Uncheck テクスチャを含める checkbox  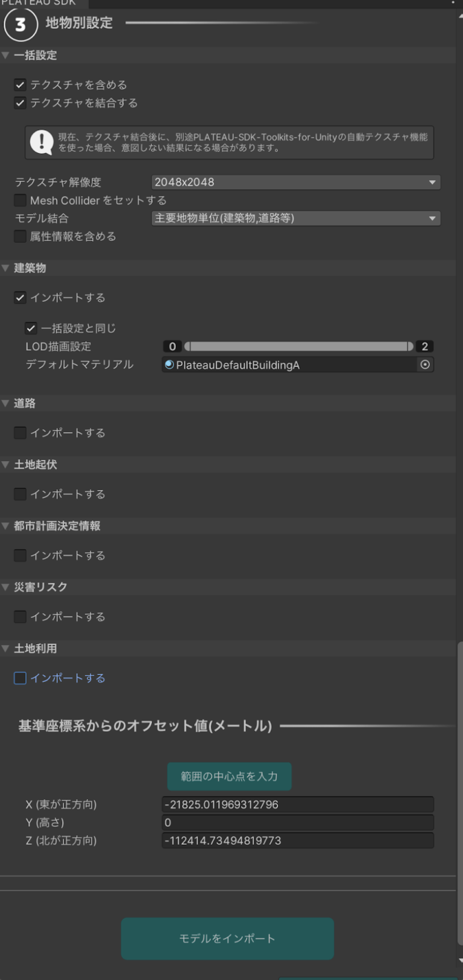tap(20, 85)
